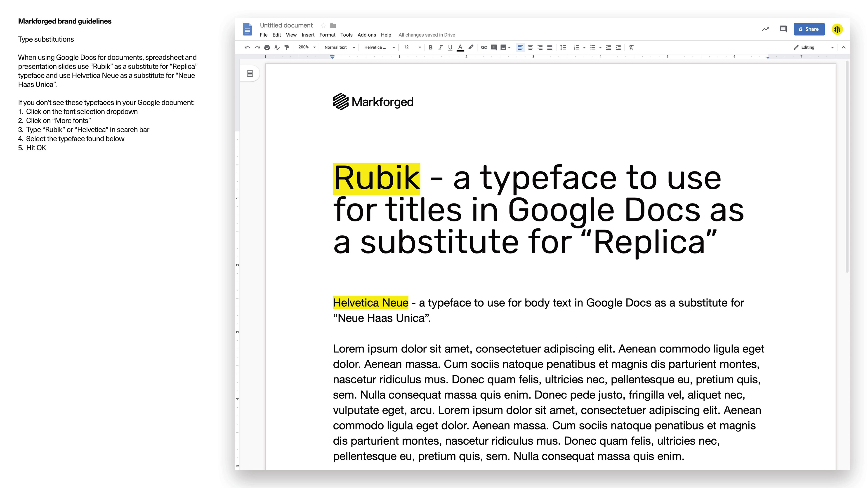This screenshot has width=868, height=488.
Task: Open comment history icon near Share
Action: coord(783,29)
